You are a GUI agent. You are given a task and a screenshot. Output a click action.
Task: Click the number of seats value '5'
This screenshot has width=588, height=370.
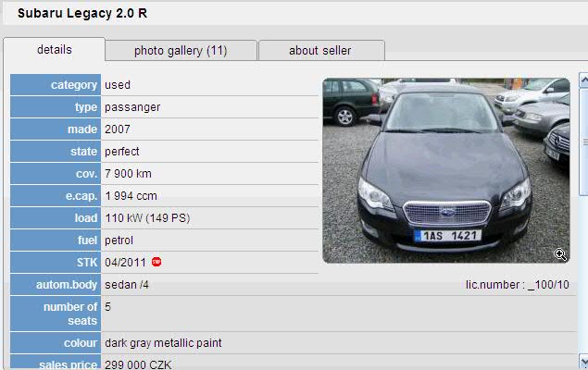tap(108, 307)
